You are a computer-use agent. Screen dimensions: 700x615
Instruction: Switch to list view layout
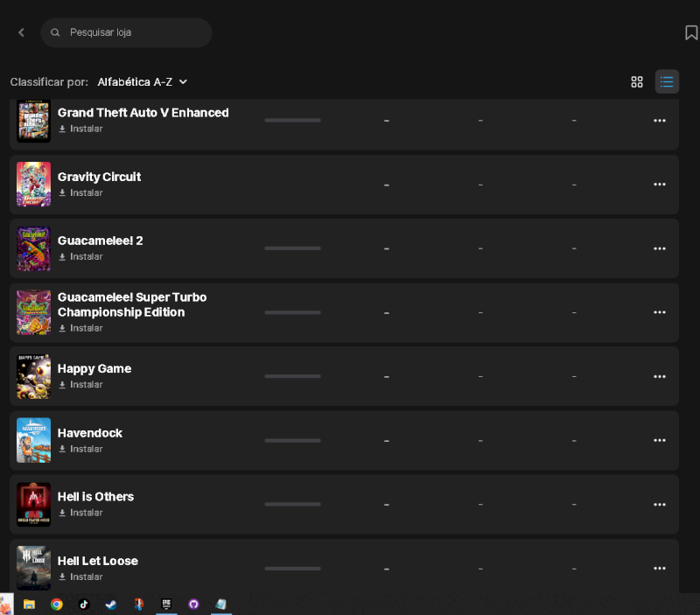click(x=667, y=81)
